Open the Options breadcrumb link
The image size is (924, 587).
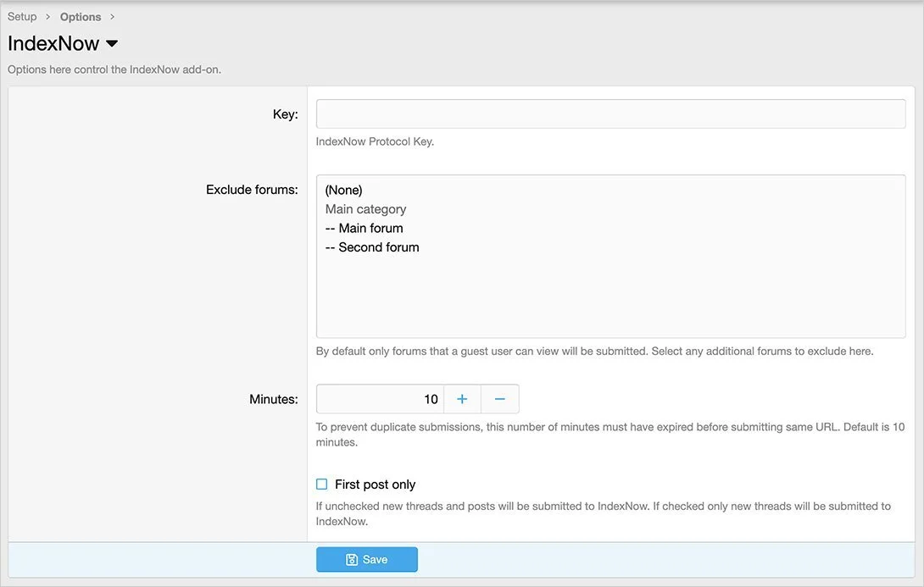[81, 17]
